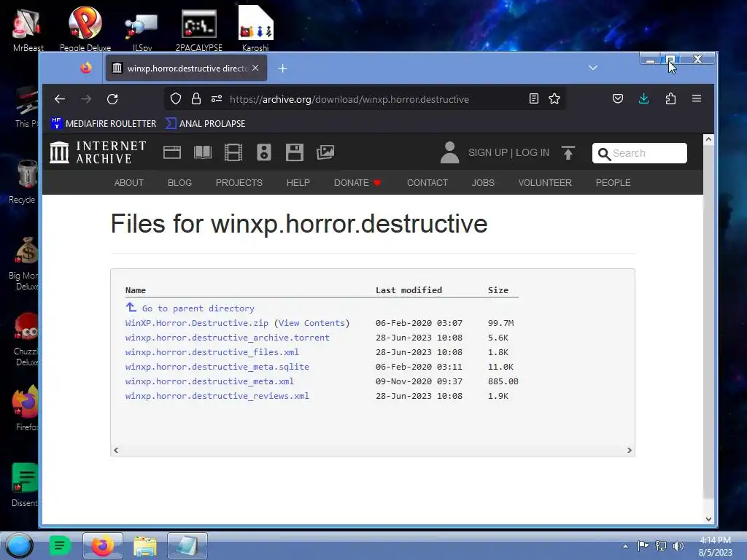Open the PROJECTS menu item
This screenshot has width=747, height=560.
point(239,183)
